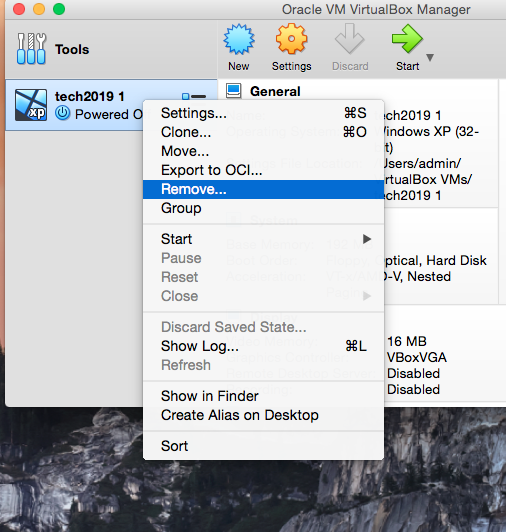Screen dimensions: 506x532
Task: Click the yellow minimize window button
Action: (x=39, y=9)
